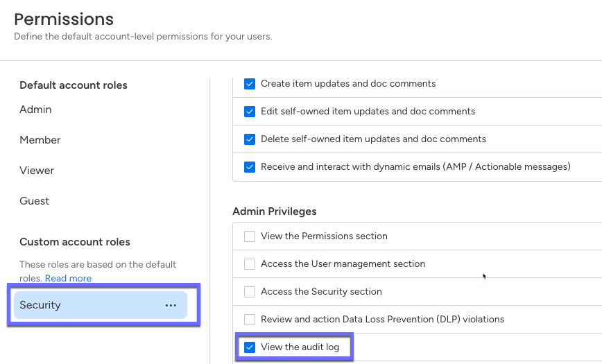
Task: Select the Security custom role
Action: [x=40, y=305]
